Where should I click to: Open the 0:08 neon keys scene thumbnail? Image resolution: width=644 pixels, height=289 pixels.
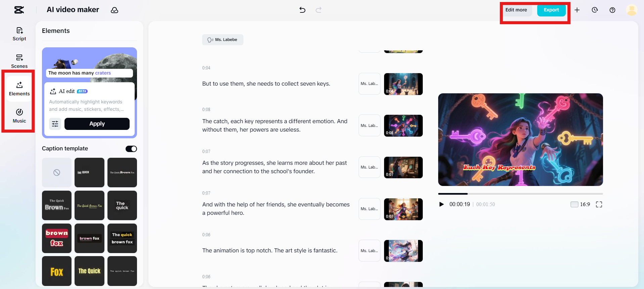click(x=403, y=126)
